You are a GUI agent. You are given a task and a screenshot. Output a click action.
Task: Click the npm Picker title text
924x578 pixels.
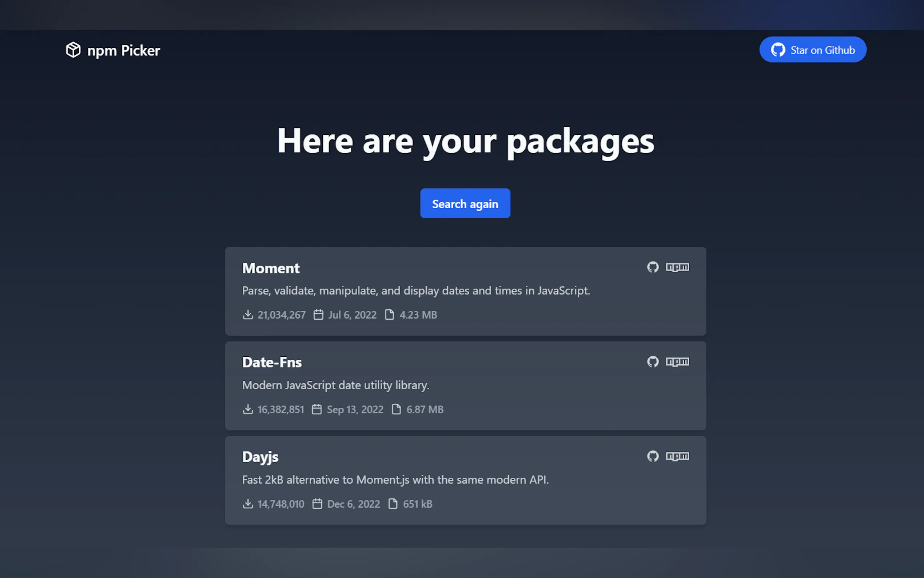123,51
